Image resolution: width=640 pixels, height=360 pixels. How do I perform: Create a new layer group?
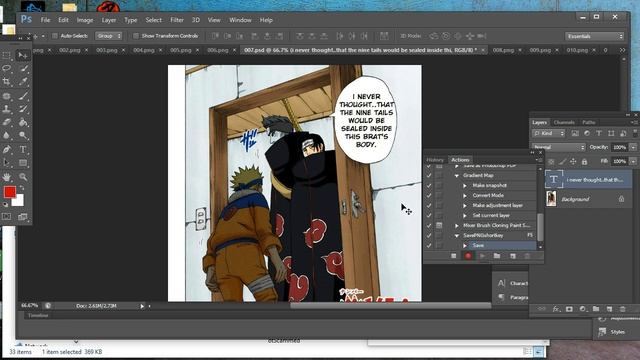coord(596,309)
